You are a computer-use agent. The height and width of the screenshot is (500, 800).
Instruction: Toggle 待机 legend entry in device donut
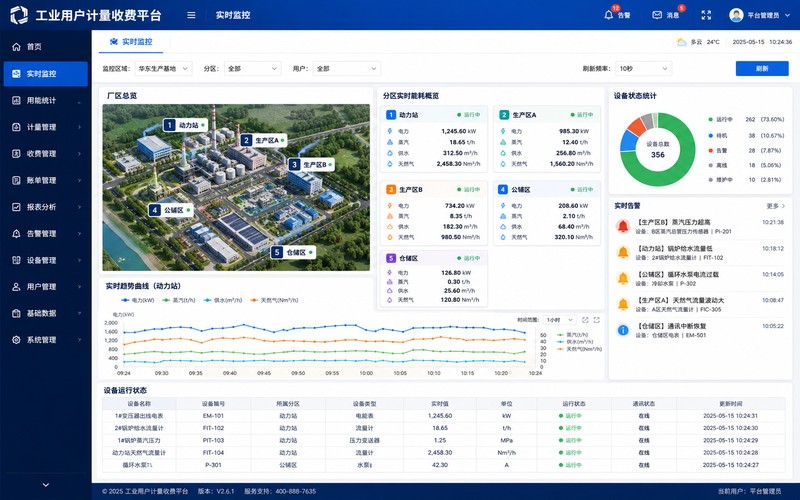point(746,136)
